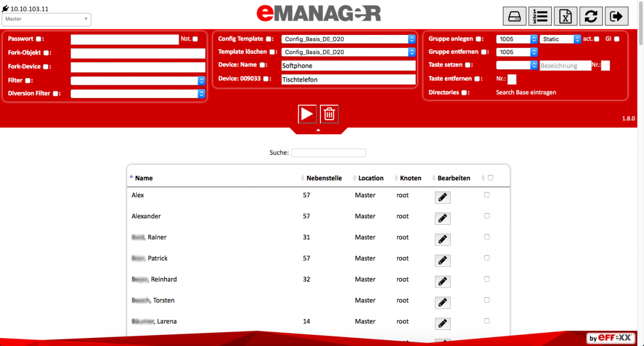Sort table by Bearbeiten column
Viewport: 644px width, 346px height.
(x=454, y=178)
